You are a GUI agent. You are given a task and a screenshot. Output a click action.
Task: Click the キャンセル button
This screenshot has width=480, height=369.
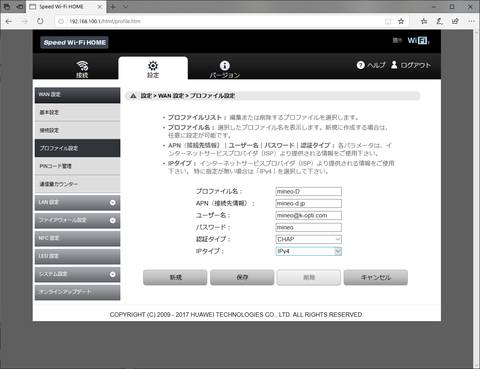(376, 277)
